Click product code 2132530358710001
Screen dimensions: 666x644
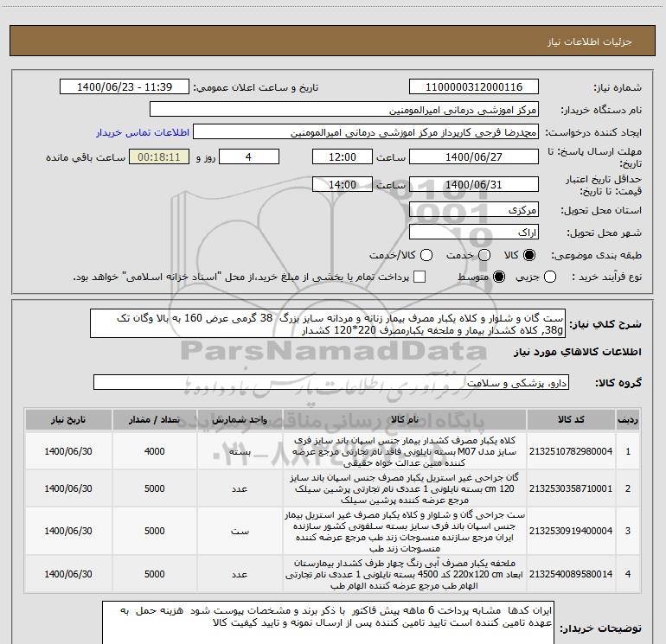point(571,488)
